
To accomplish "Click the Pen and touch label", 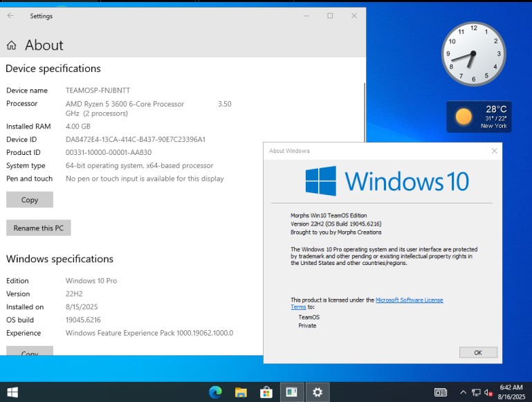I will 30,179.
